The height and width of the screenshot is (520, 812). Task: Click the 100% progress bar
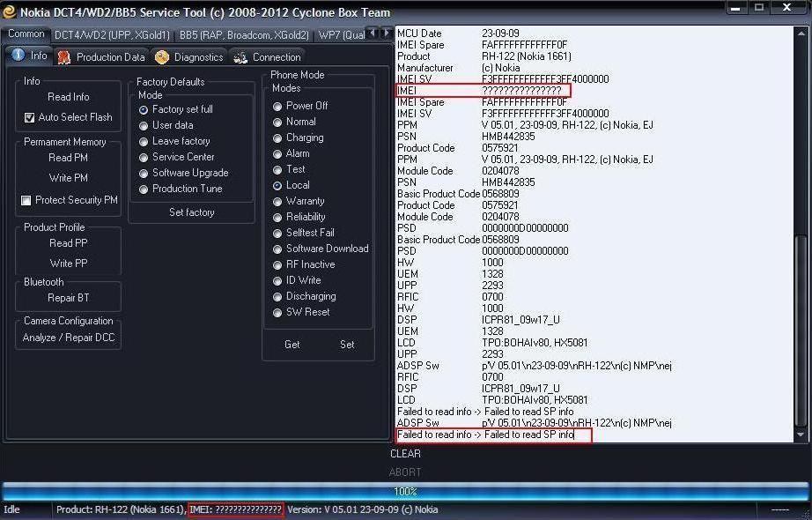pos(405,491)
